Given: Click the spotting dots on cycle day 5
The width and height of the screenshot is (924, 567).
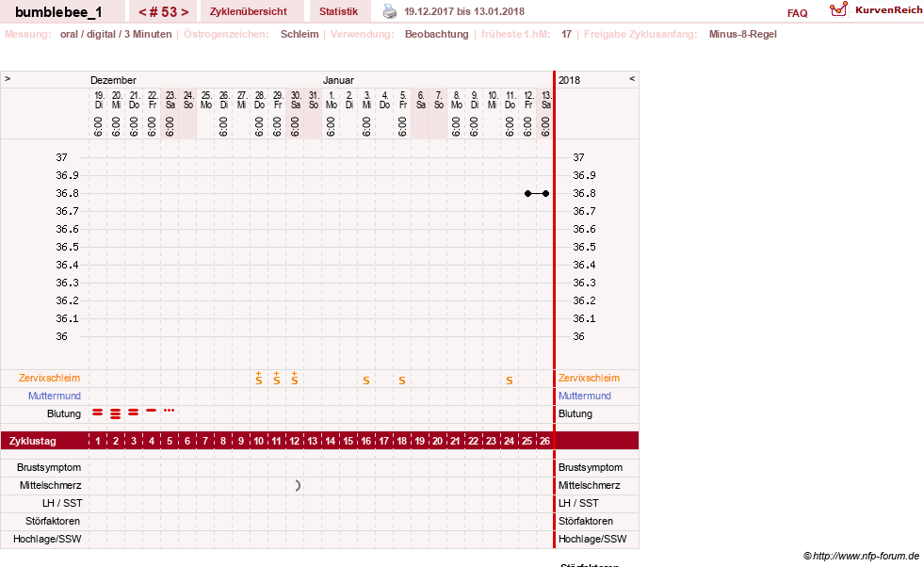Looking at the screenshot, I should (x=170, y=411).
